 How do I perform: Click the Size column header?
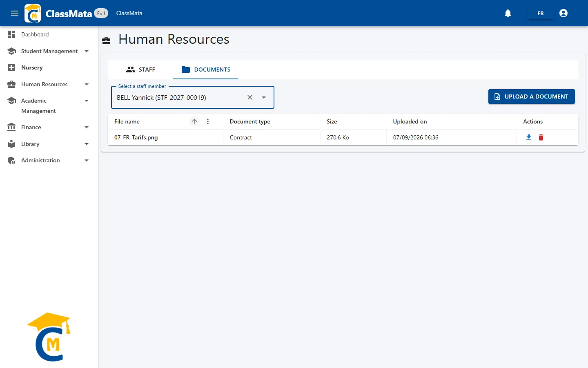(332, 121)
